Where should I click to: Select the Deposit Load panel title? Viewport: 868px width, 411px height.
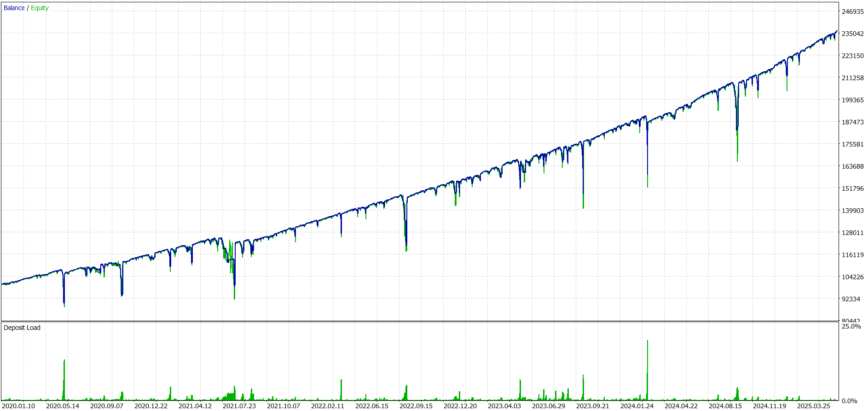(22, 328)
